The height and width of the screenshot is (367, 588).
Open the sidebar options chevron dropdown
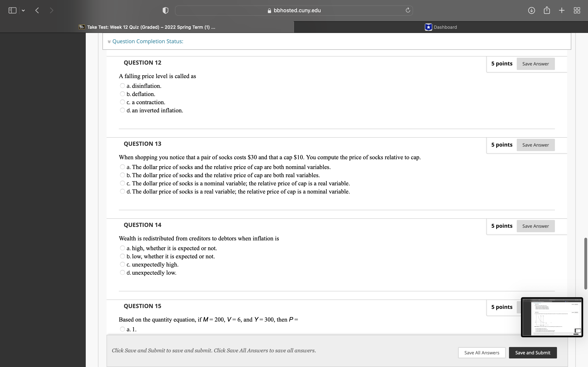(x=23, y=10)
